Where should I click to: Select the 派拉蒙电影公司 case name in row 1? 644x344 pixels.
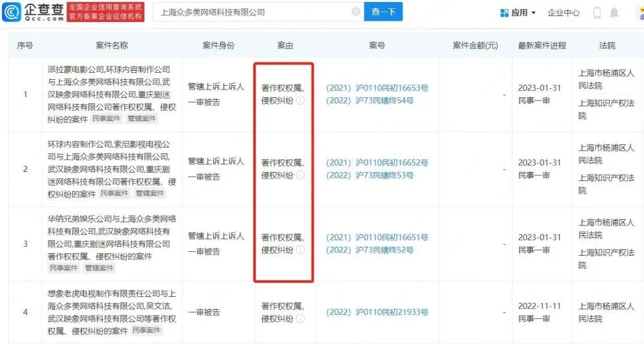click(111, 94)
